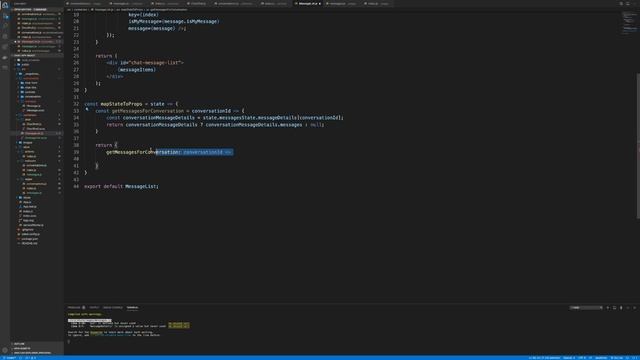
Task: Expand the NPM SCRIPTS section
Action: coord(37,353)
